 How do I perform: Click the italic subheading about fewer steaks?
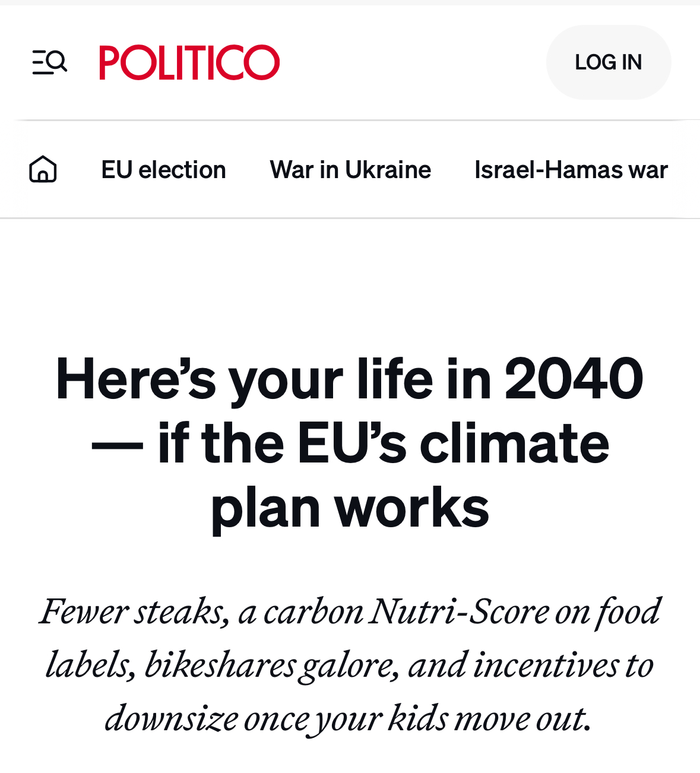pyautogui.click(x=350, y=665)
